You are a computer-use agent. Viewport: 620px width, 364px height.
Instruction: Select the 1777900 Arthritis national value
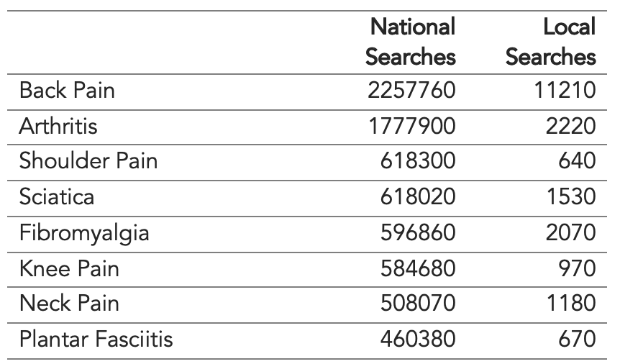[x=412, y=126]
